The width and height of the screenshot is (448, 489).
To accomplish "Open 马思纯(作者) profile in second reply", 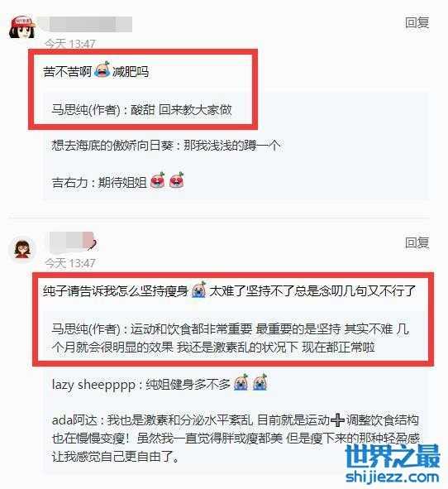I will pyautogui.click(x=86, y=329).
